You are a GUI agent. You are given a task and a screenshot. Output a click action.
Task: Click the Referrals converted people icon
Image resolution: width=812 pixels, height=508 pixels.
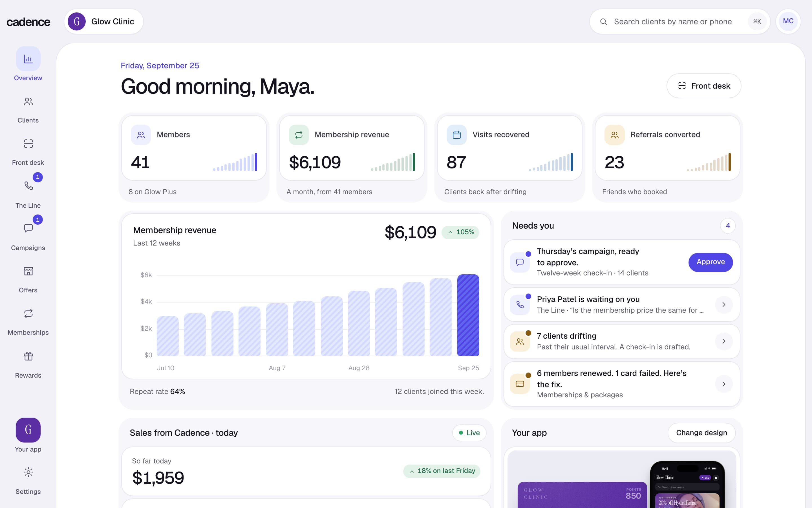[x=614, y=135]
